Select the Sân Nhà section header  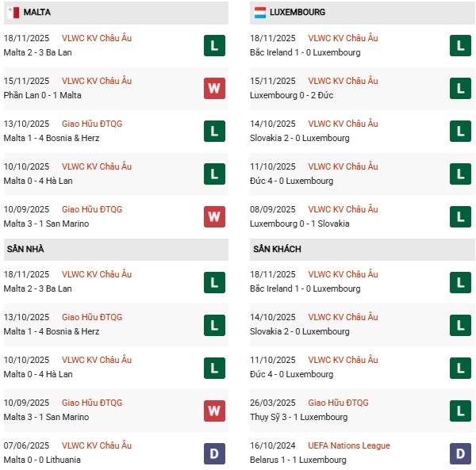(x=25, y=249)
